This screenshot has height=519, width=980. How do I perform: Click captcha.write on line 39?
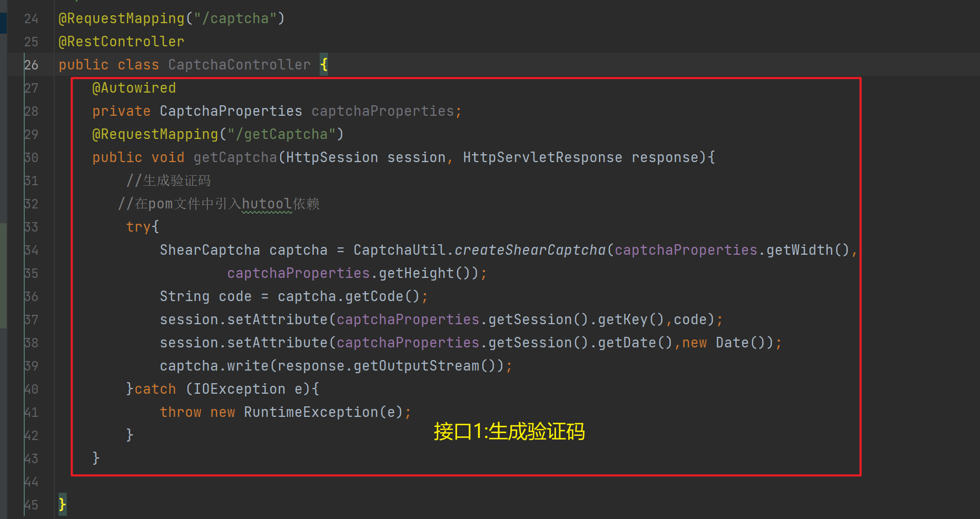coord(214,366)
